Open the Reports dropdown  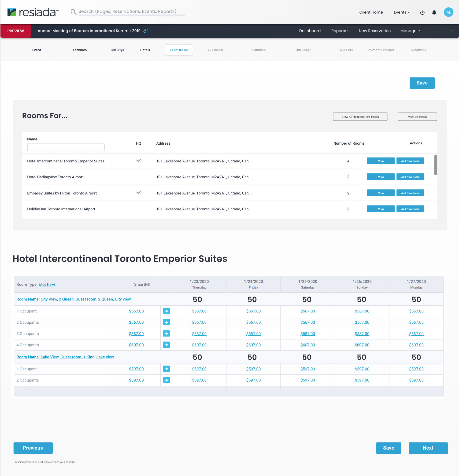tap(340, 31)
